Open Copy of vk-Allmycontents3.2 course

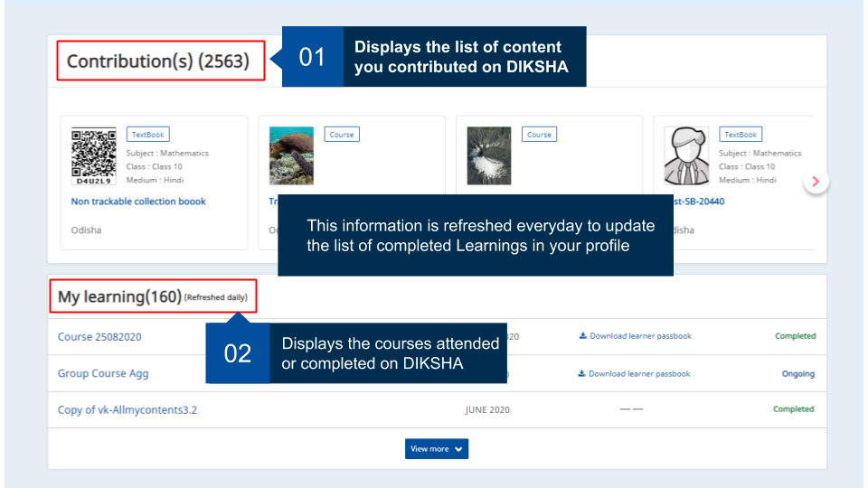(127, 409)
